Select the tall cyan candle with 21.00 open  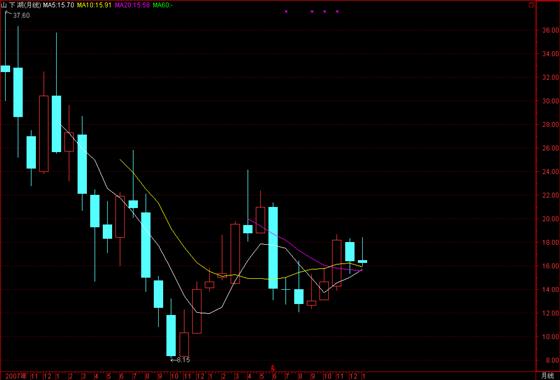(x=273, y=248)
